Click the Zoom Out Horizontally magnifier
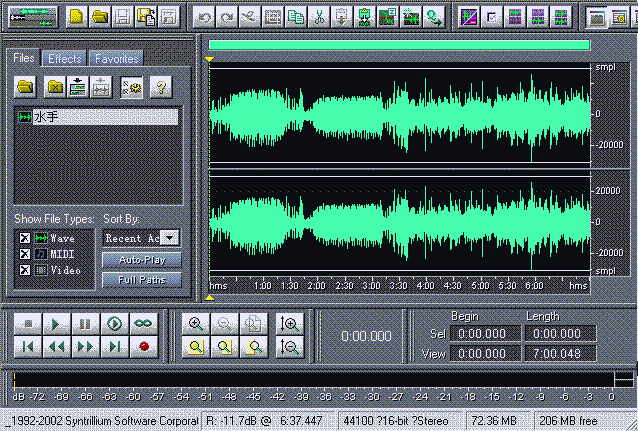 pyautogui.click(x=225, y=324)
